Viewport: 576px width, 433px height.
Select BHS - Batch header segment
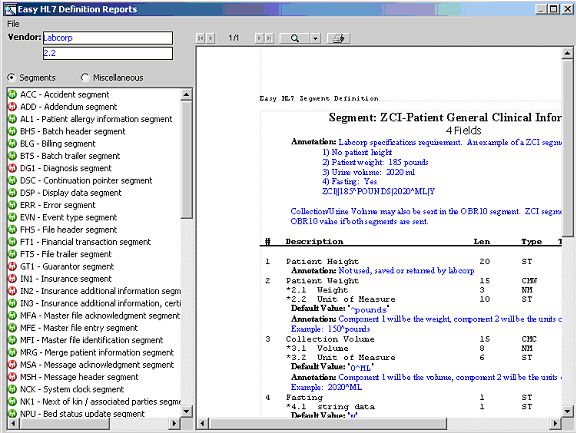[73, 131]
